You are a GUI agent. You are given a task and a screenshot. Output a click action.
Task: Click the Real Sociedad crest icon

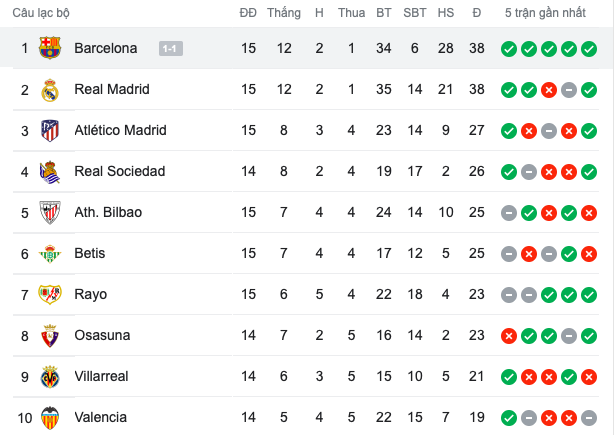(50, 171)
